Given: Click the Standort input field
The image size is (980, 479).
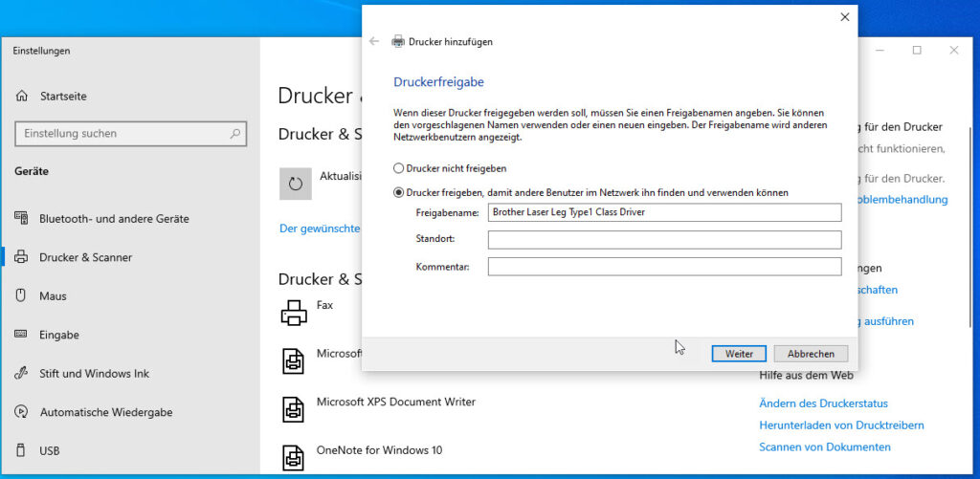Looking at the screenshot, I should pos(664,240).
